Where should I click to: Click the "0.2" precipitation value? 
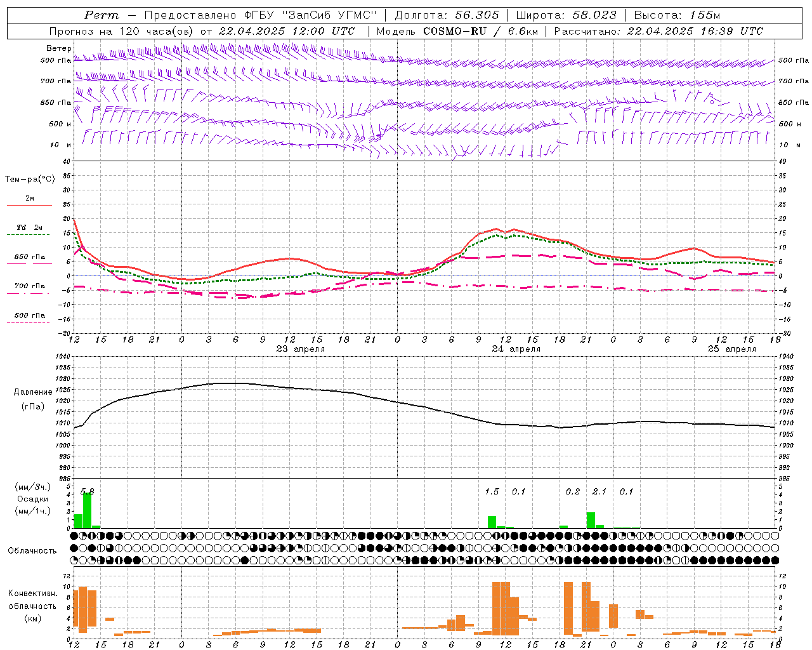[x=573, y=492]
